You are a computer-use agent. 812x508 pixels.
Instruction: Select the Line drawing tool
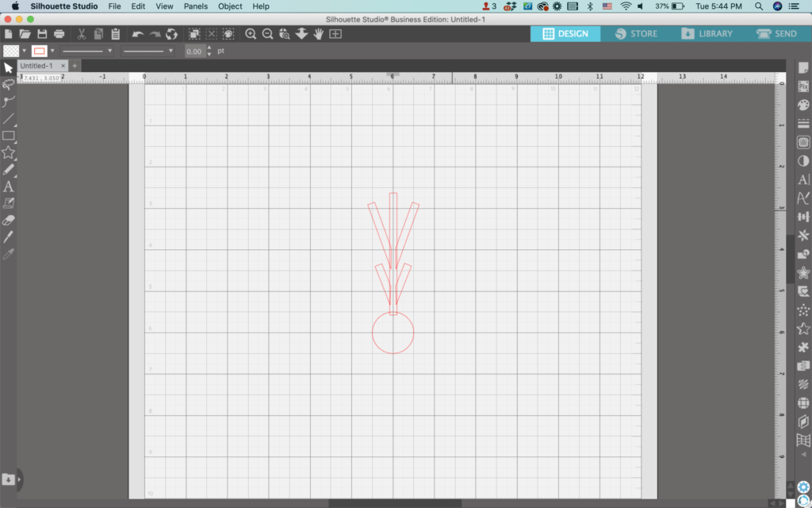8,119
